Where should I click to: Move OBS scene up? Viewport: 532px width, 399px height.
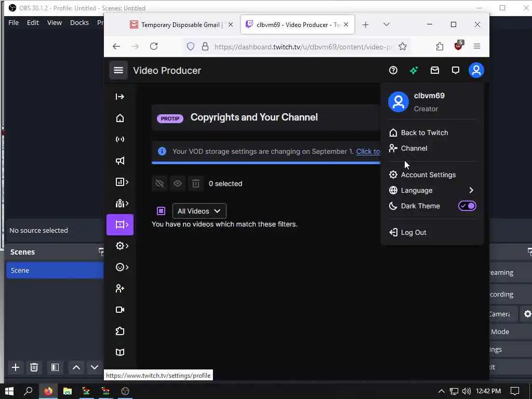76,367
